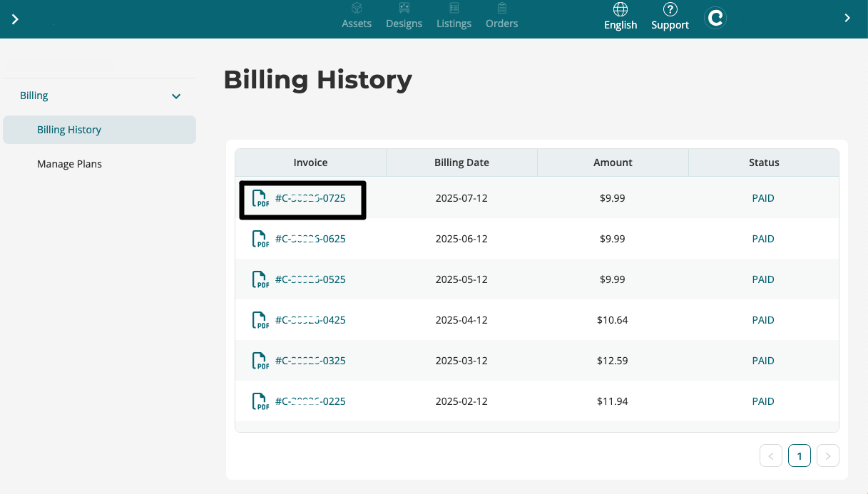Screen dimensions: 868x494
Task: Click $9.99 amount for 2025-06-12
Action: (613, 239)
